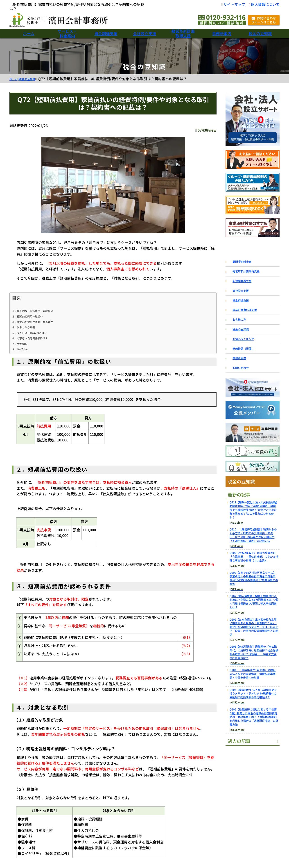Open 顧問契約料金表 sidebar link
Image resolution: width=289 pixels, height=868 pixels.
tap(242, 262)
